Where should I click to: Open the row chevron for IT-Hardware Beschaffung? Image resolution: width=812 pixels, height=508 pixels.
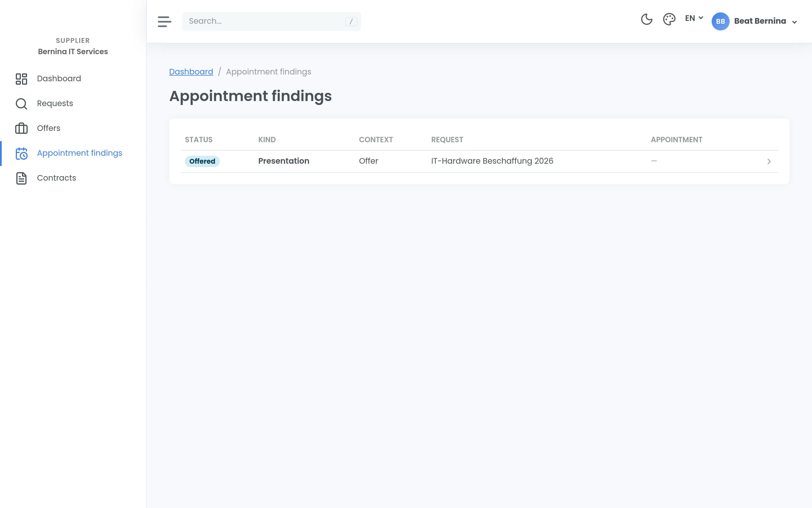pyautogui.click(x=769, y=162)
